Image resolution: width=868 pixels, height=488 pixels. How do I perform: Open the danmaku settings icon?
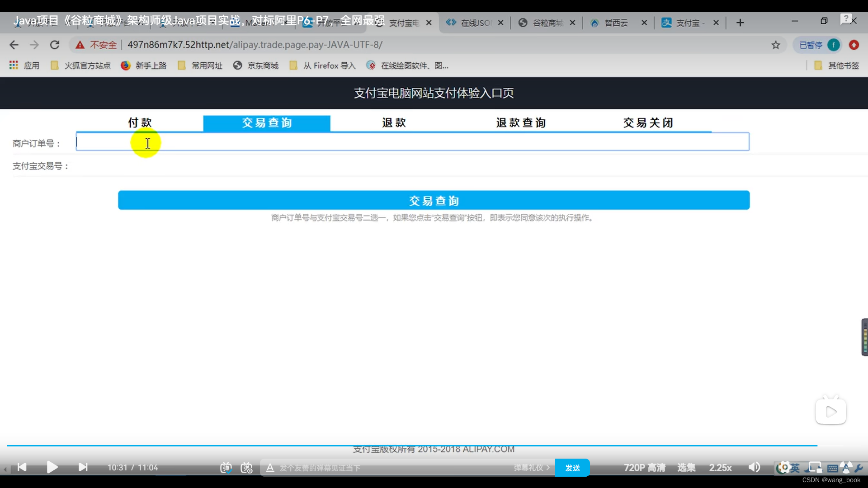(x=246, y=468)
